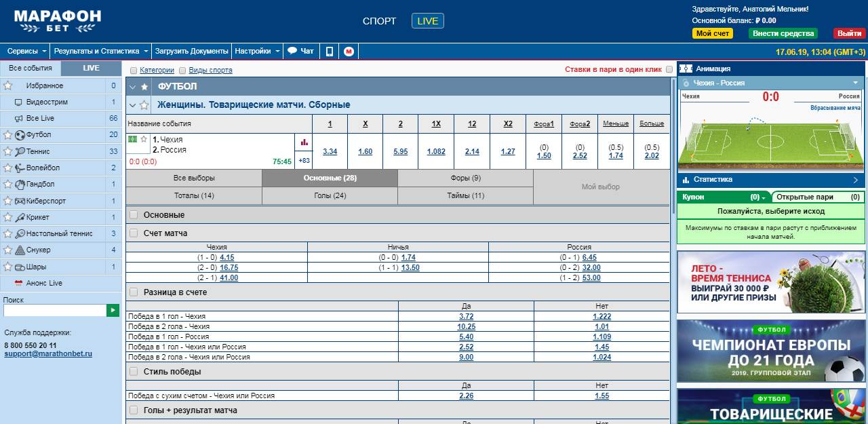Screen dimensions: 868x424
Task: Click the red M mirror icon
Action: click(349, 51)
